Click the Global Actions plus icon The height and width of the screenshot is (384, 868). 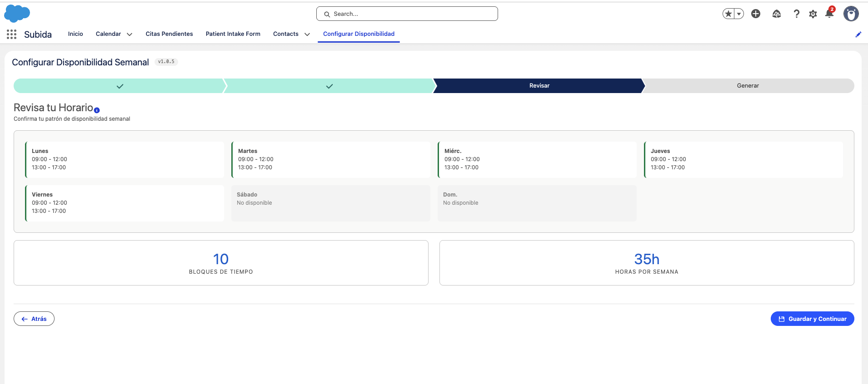point(756,14)
